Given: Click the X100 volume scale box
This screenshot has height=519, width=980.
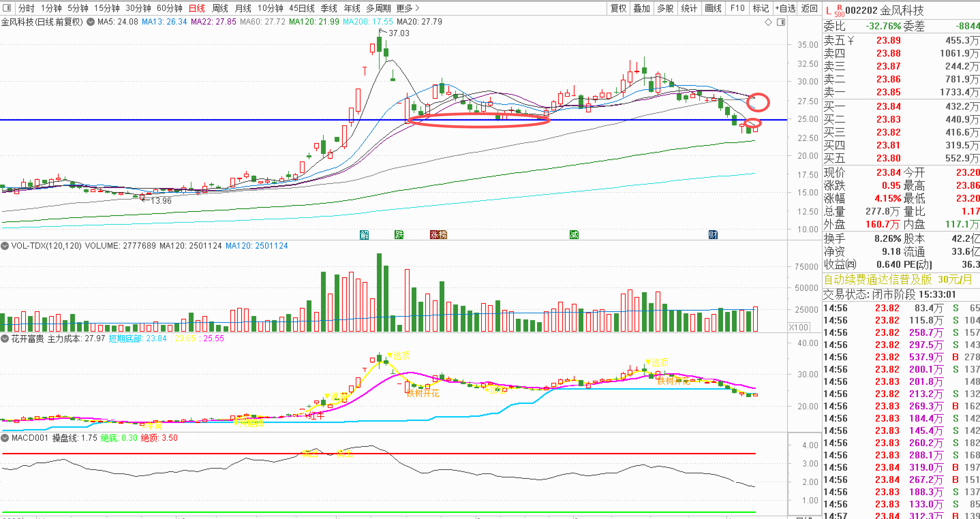Looking at the screenshot, I should pyautogui.click(x=798, y=327).
